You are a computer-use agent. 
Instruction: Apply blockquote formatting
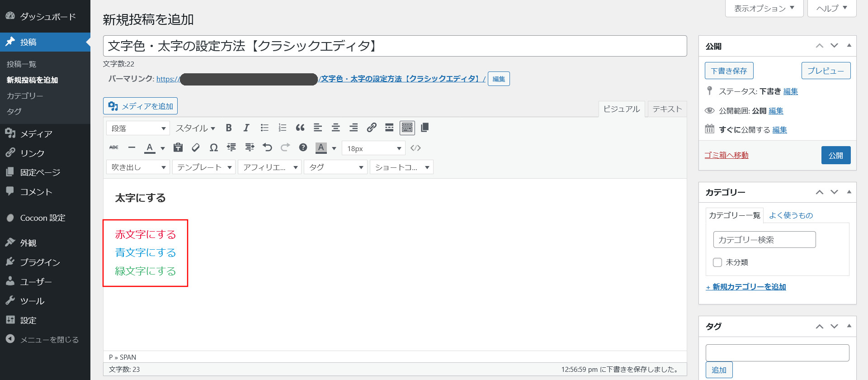[300, 128]
